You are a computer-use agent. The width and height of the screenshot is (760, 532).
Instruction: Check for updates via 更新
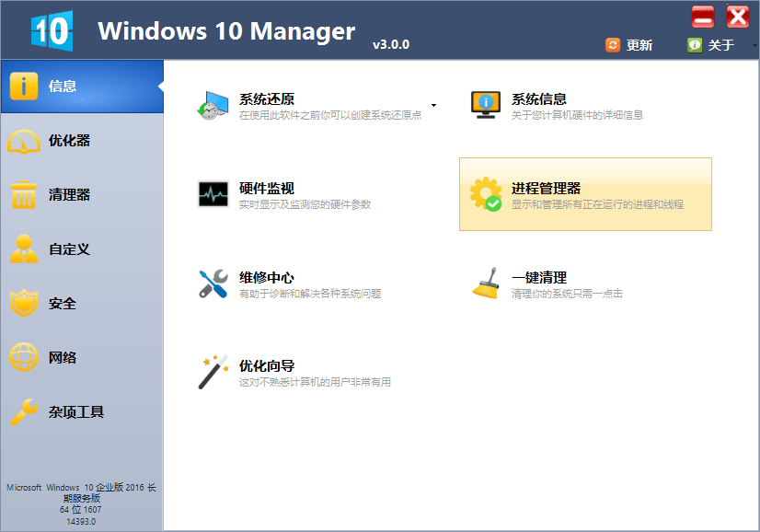pyautogui.click(x=629, y=43)
